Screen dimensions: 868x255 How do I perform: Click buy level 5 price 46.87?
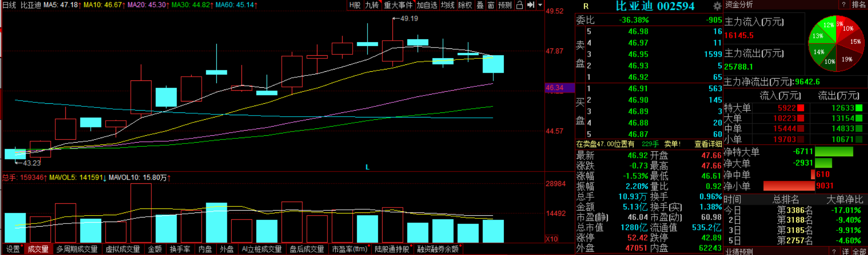(x=638, y=134)
